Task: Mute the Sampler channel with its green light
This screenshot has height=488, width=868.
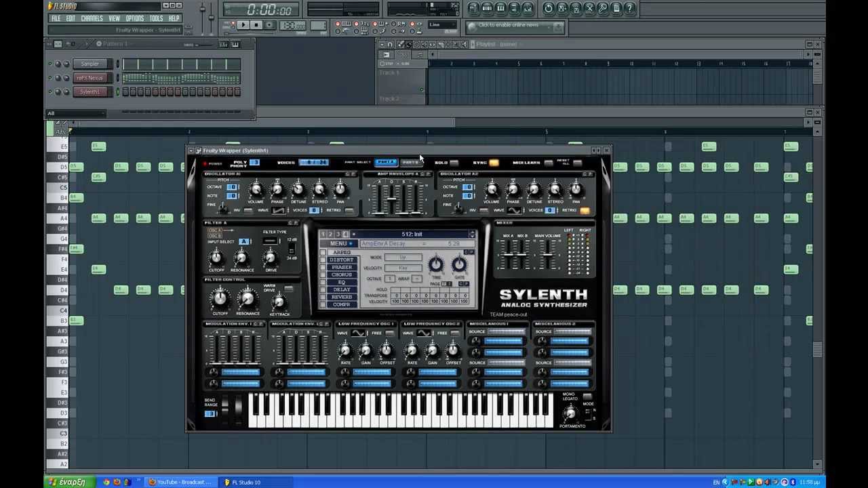Action: [50, 64]
